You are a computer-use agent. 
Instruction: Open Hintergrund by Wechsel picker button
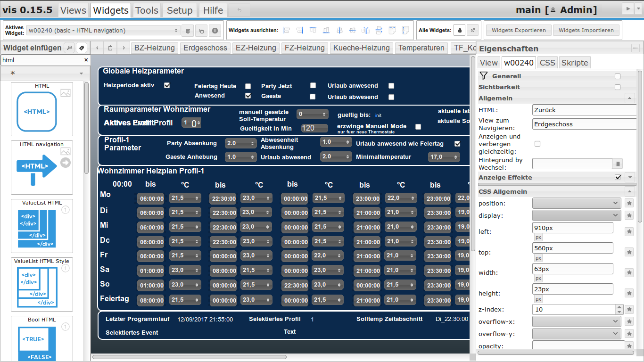pyautogui.click(x=618, y=164)
